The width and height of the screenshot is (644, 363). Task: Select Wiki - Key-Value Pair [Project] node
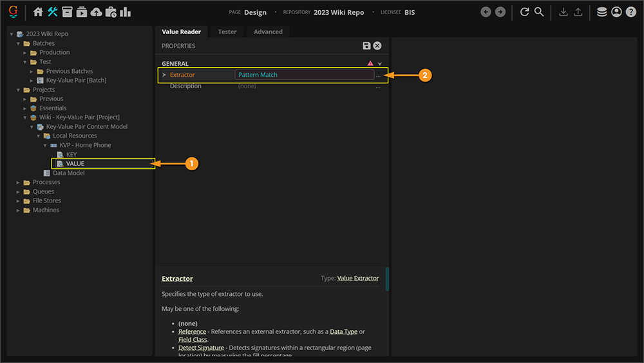click(x=79, y=117)
